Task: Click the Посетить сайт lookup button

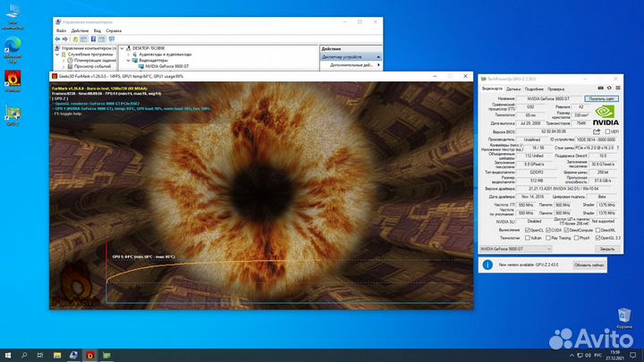Action: pos(601,99)
